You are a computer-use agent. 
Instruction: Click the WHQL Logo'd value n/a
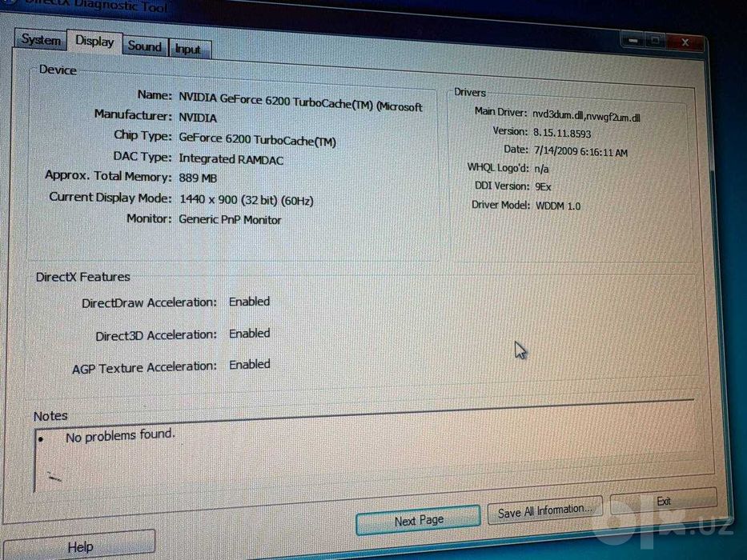click(542, 169)
